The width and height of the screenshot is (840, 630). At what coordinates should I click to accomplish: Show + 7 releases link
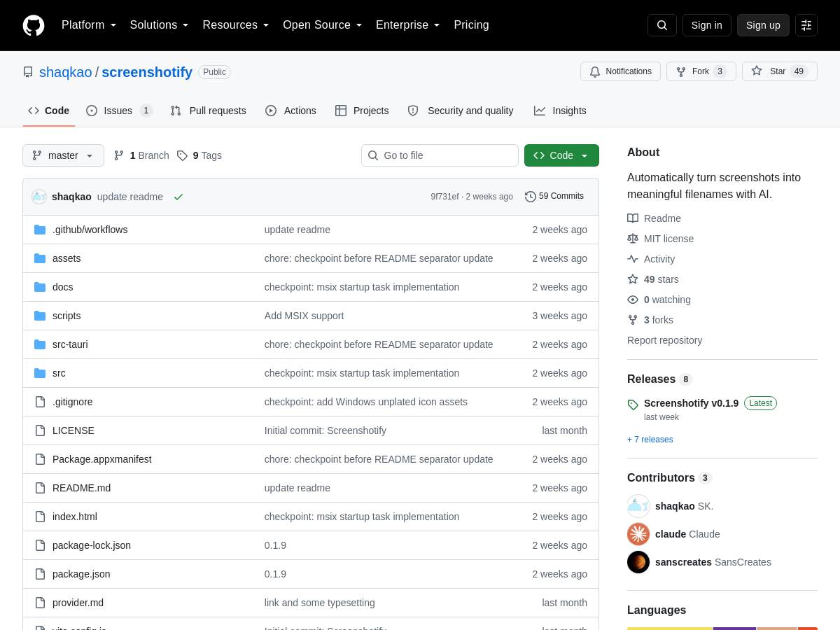650,440
